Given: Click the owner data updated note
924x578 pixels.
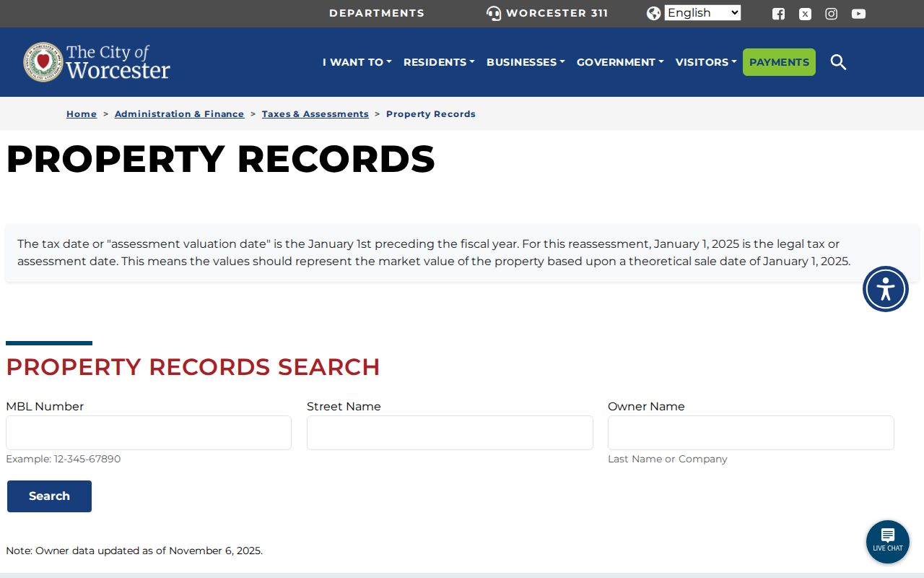Looking at the screenshot, I should tap(134, 551).
